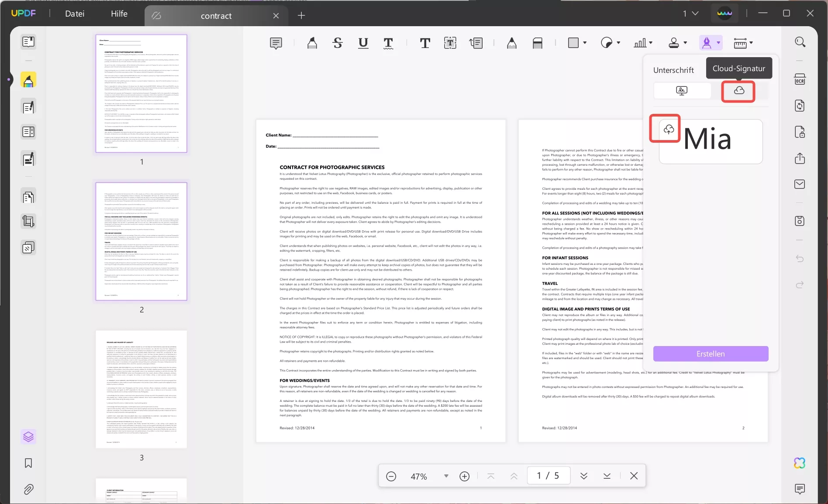Expand the chart-style tool dropdown arrow
Image resolution: width=828 pixels, height=504 pixels.
[x=651, y=43]
